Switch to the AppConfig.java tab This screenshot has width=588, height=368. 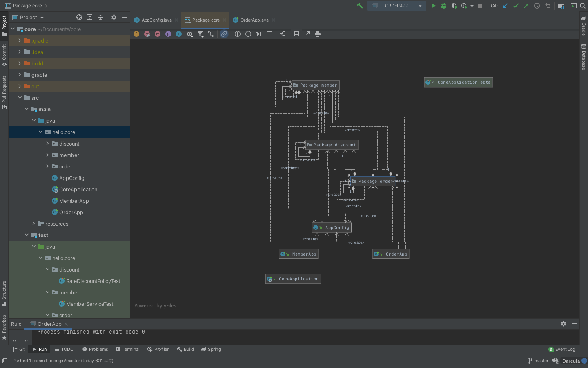(x=156, y=20)
